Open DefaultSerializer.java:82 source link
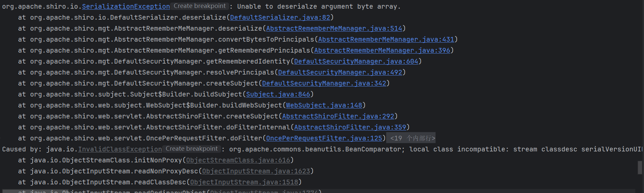 pyautogui.click(x=280, y=17)
